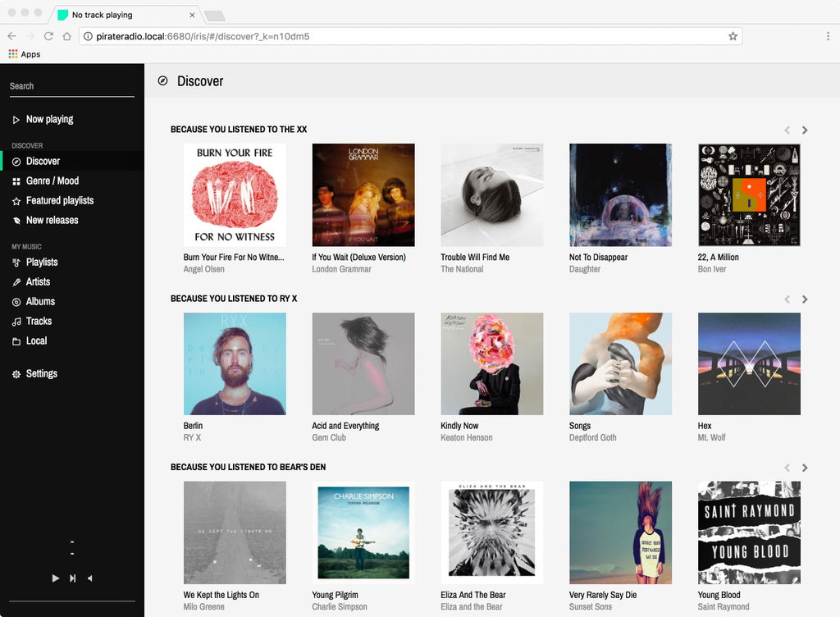Click the Tracks music note icon
The image size is (840, 617).
[16, 322]
